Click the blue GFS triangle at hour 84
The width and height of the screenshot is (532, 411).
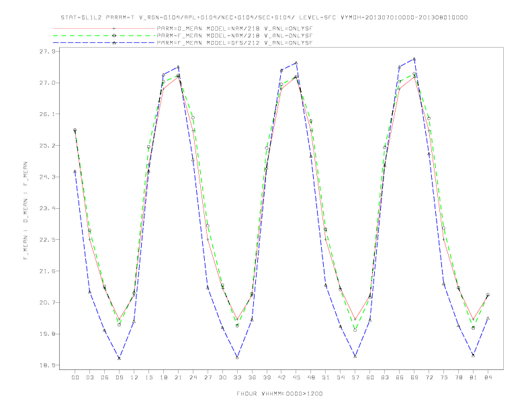point(488,318)
